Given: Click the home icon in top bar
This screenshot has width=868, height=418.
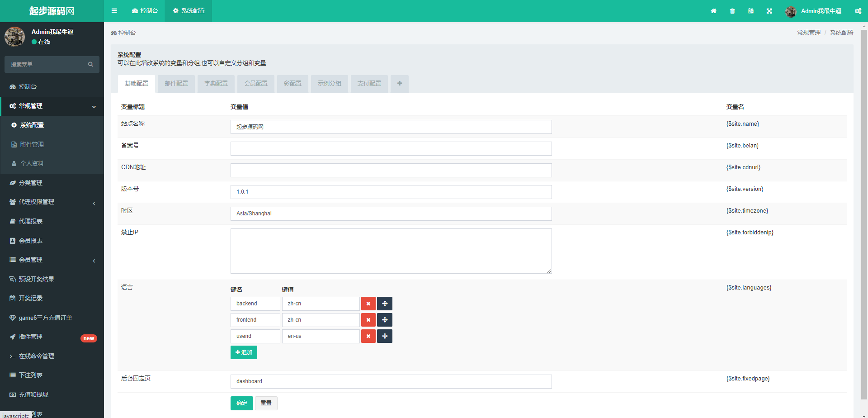Looking at the screenshot, I should coord(713,11).
